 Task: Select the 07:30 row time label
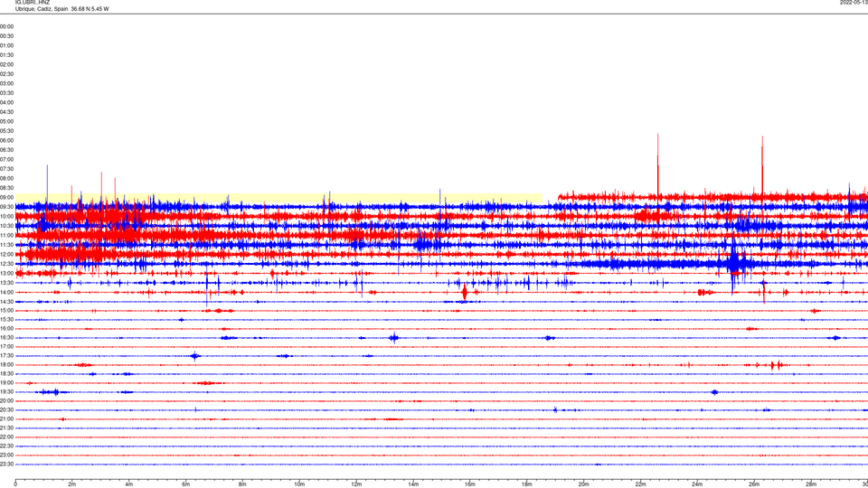(x=6, y=169)
